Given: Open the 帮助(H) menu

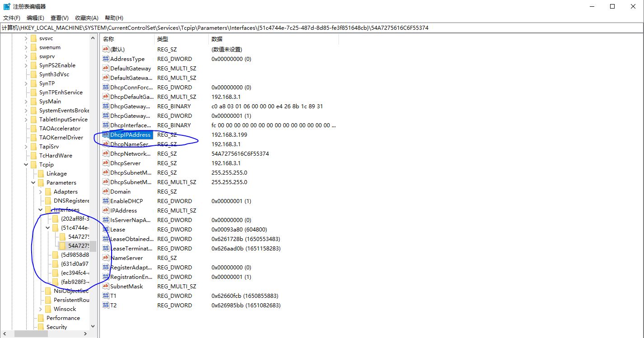Looking at the screenshot, I should [114, 18].
